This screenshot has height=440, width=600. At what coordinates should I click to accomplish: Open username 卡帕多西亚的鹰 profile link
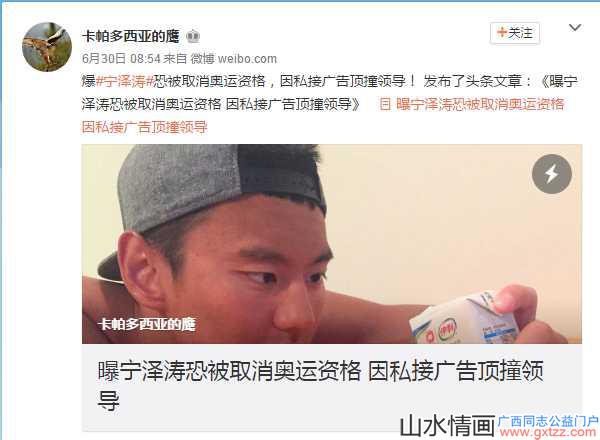pyautogui.click(x=130, y=36)
